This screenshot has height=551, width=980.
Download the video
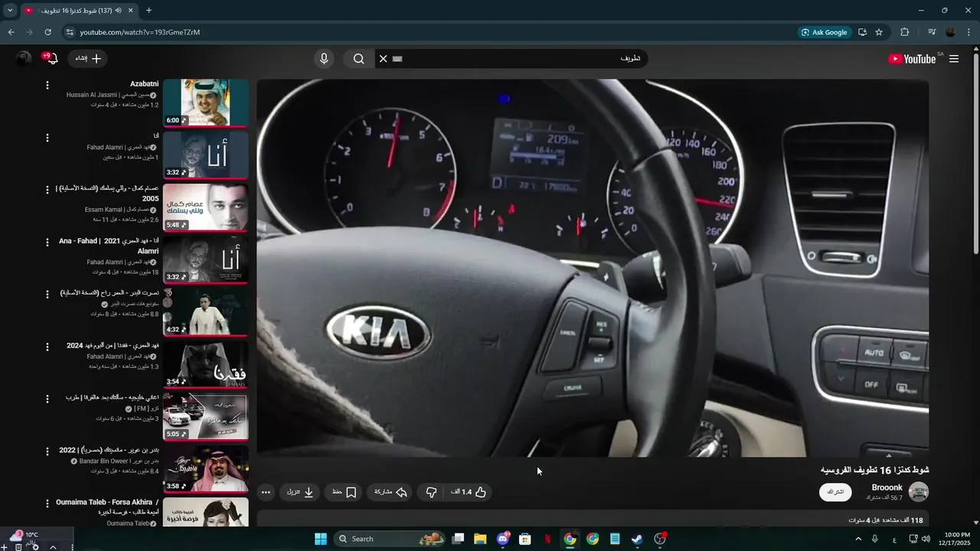(x=300, y=492)
